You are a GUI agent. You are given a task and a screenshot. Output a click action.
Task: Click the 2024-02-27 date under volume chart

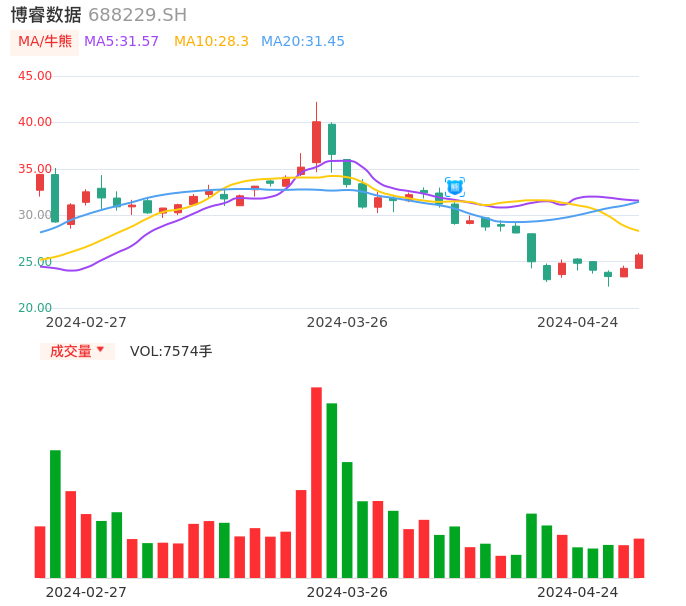pyautogui.click(x=86, y=592)
